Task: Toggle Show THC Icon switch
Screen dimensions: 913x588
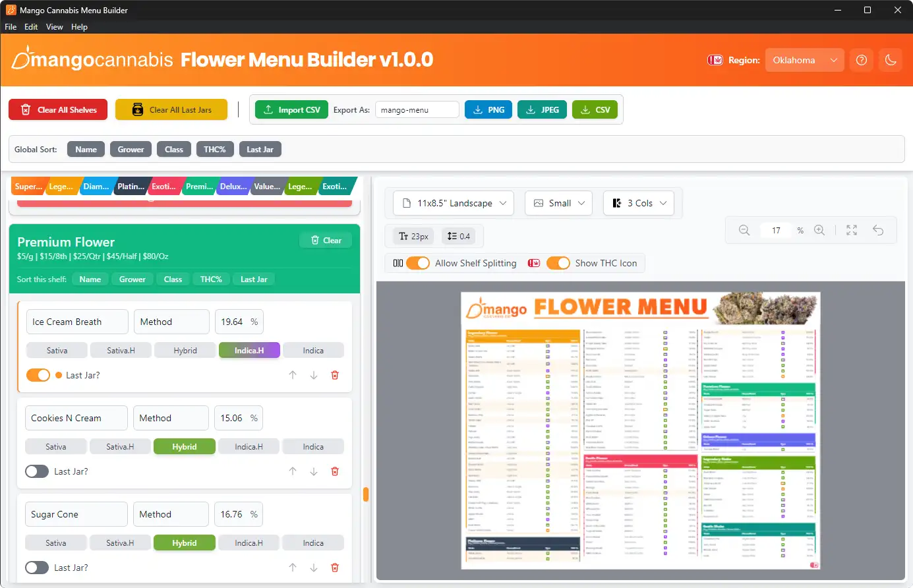Action: (558, 263)
